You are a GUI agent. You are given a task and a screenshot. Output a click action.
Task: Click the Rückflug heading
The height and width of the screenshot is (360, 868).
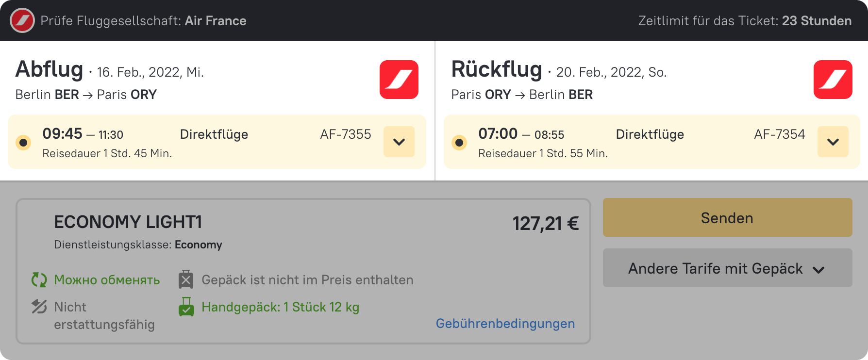(x=496, y=69)
